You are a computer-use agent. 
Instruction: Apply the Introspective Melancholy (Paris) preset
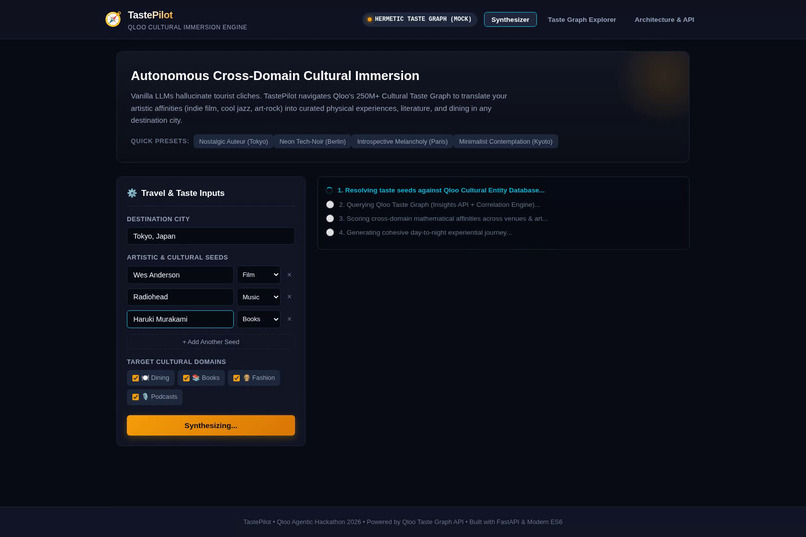(x=402, y=141)
